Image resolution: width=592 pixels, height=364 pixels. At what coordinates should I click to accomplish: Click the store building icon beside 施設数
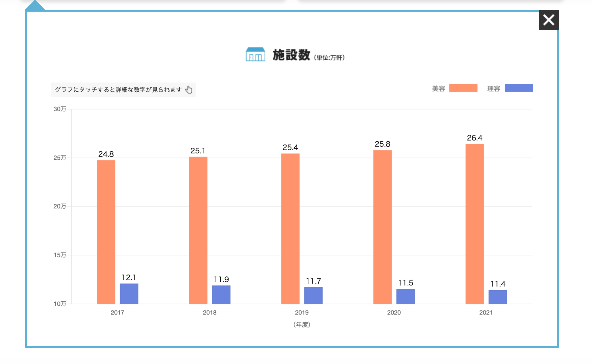click(255, 54)
